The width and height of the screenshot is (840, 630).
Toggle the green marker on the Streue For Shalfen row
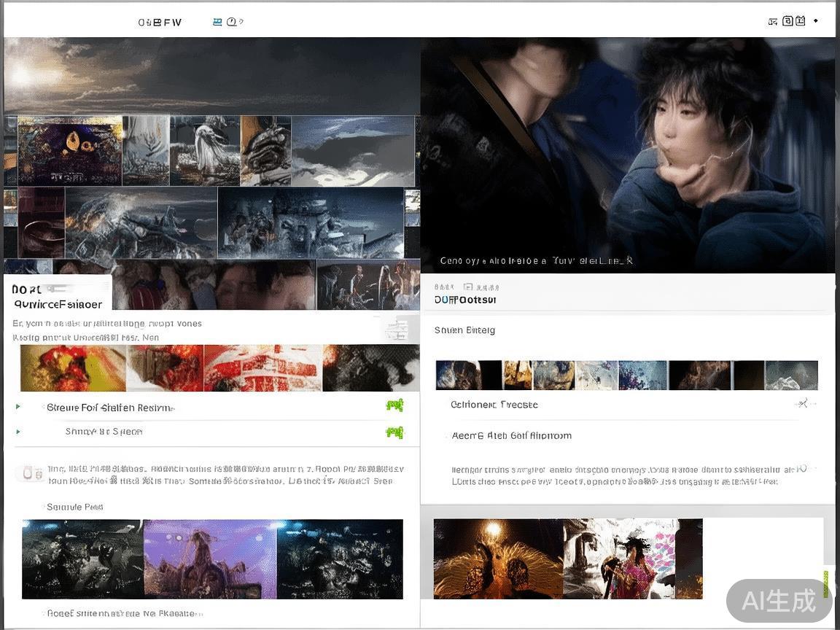click(394, 405)
